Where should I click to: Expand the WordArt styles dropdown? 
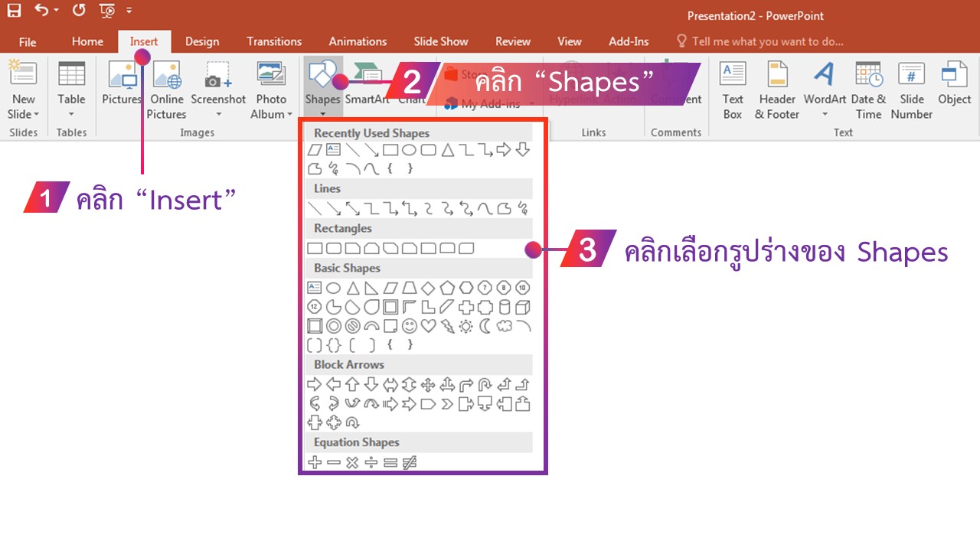tap(825, 114)
